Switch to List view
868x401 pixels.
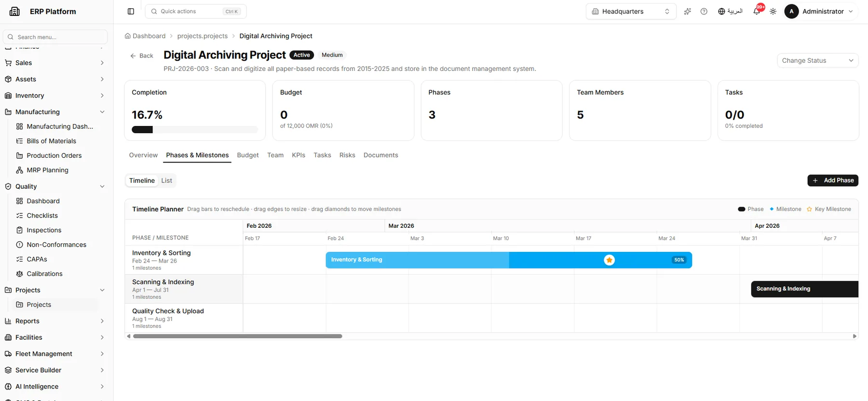coord(167,180)
